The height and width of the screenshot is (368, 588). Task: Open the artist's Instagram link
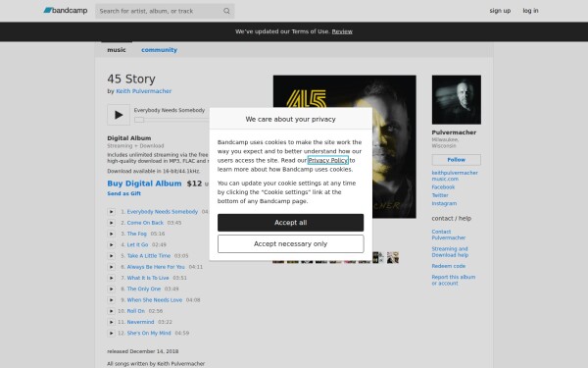click(x=444, y=203)
